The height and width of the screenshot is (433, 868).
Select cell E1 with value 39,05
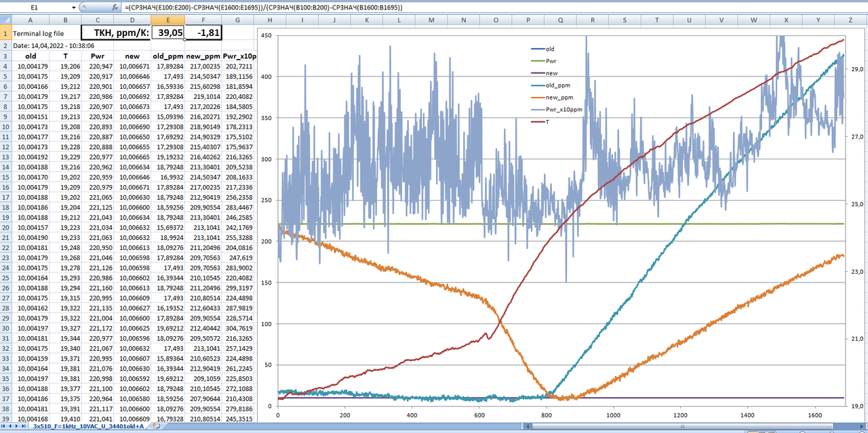click(x=168, y=33)
